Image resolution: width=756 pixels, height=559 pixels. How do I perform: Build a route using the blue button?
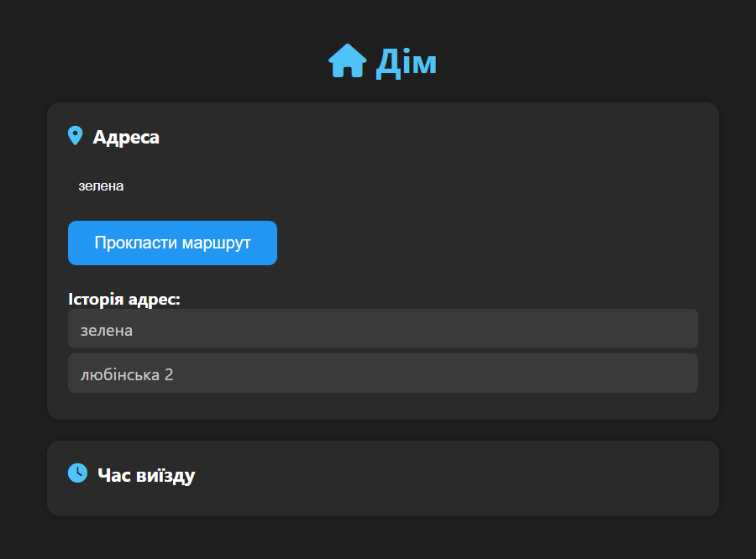[x=172, y=243]
